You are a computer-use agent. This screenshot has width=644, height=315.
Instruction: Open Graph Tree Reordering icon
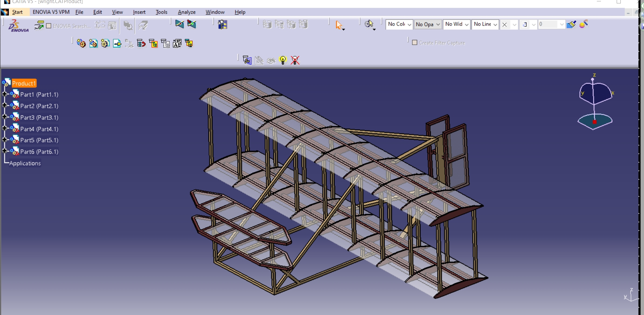point(153,43)
